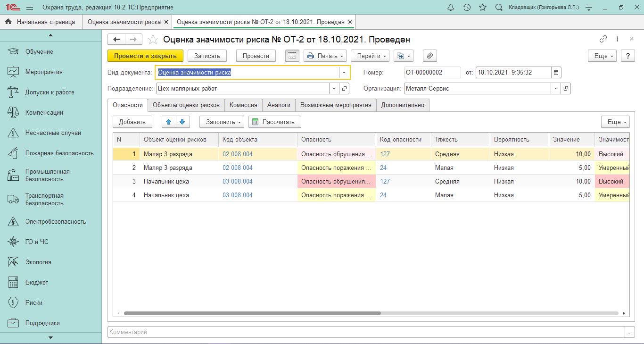This screenshot has width=644, height=344.
Task: Click the Провести button
Action: click(256, 56)
